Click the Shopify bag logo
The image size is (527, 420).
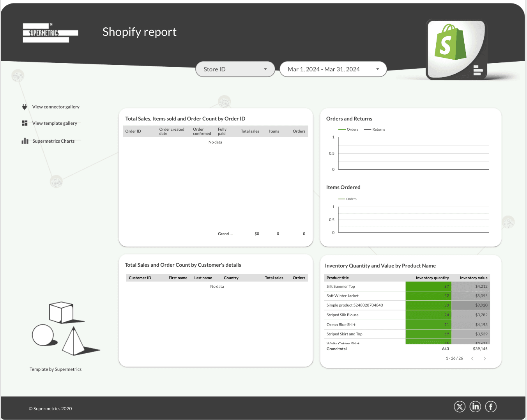click(x=451, y=43)
